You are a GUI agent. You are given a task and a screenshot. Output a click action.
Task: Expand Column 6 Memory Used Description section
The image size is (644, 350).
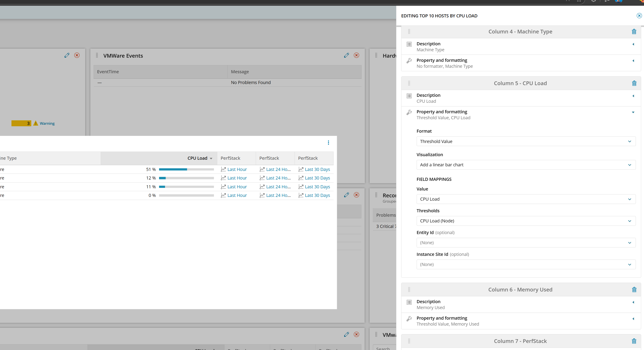[633, 302]
